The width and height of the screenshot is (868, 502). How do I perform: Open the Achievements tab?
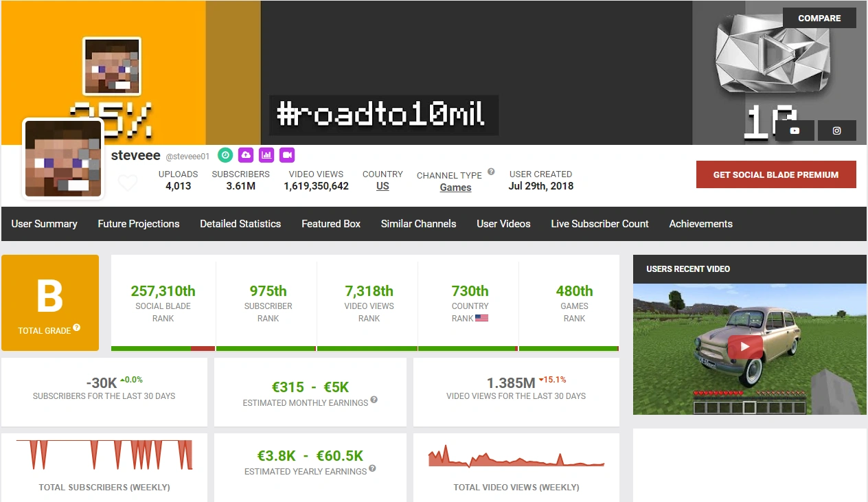(700, 224)
